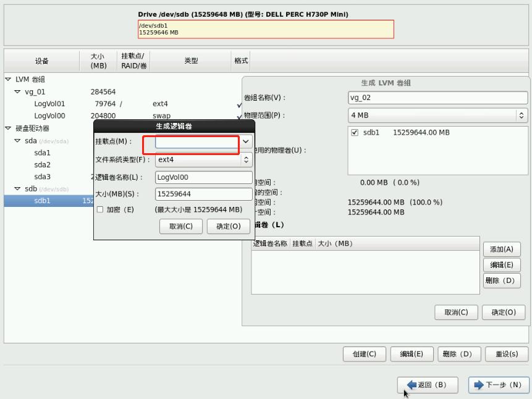Screen dimensions: 532x399
Task: Click 添加 to add a logical volume
Action: 502,249
